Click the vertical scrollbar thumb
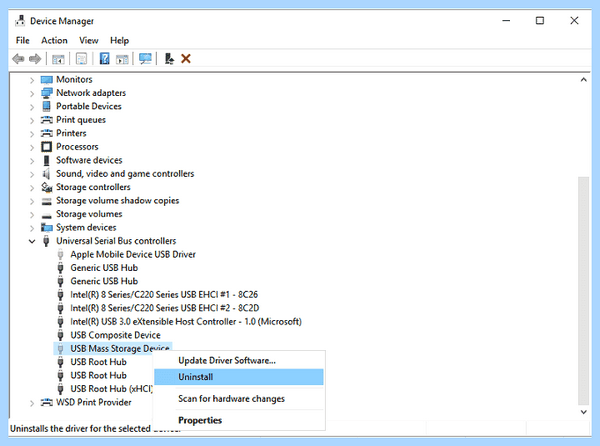Image resolution: width=600 pixels, height=446 pixels. coord(584,291)
